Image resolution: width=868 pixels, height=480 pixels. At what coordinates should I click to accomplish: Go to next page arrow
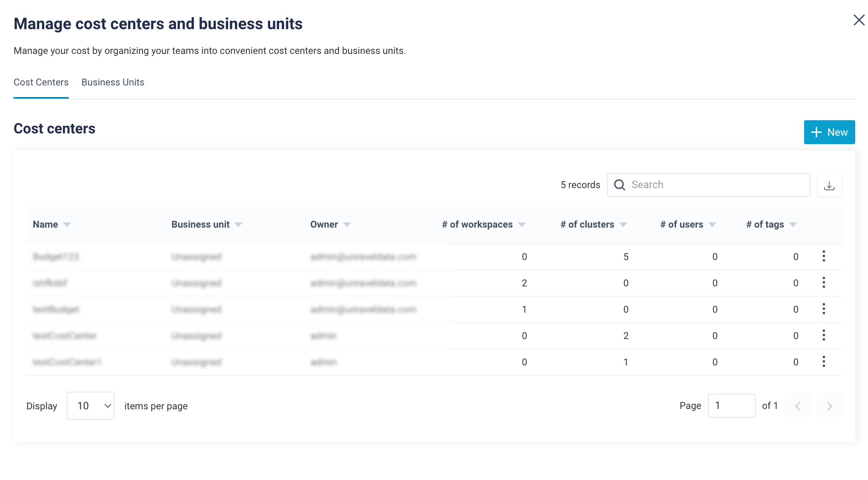click(x=829, y=406)
